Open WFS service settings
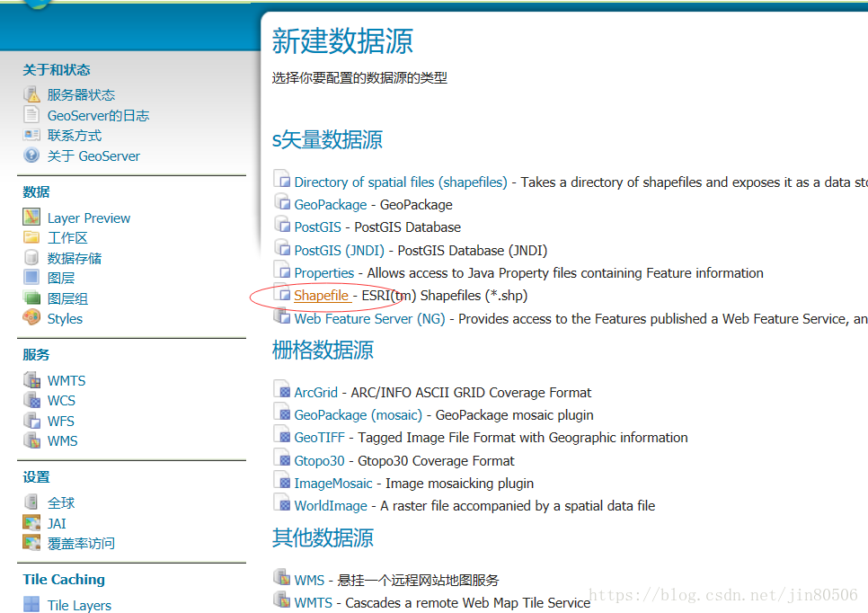This screenshot has height=613, width=868. pos(61,422)
